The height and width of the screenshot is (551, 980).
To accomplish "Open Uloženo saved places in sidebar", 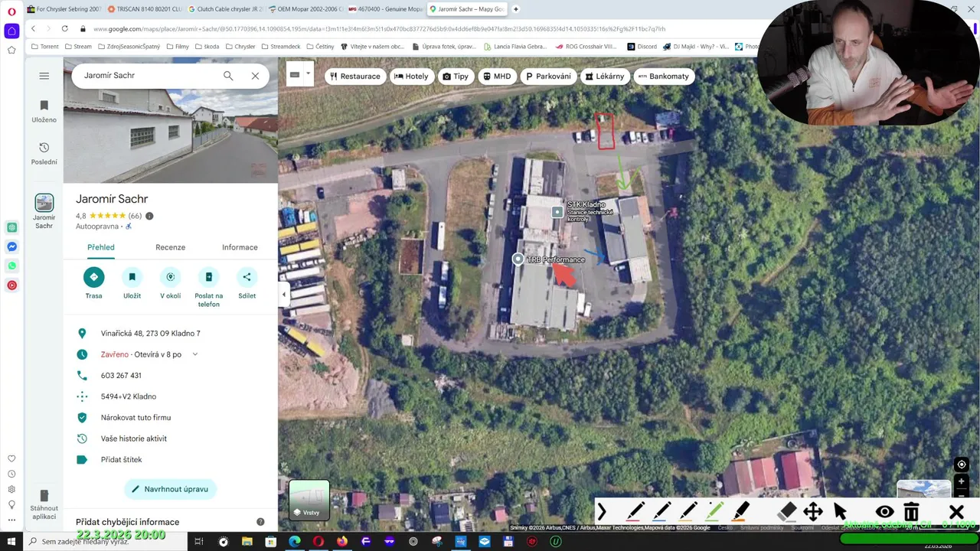I will [44, 111].
